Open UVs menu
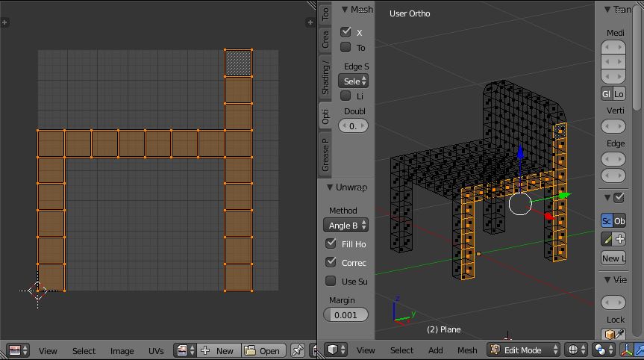 point(156,351)
